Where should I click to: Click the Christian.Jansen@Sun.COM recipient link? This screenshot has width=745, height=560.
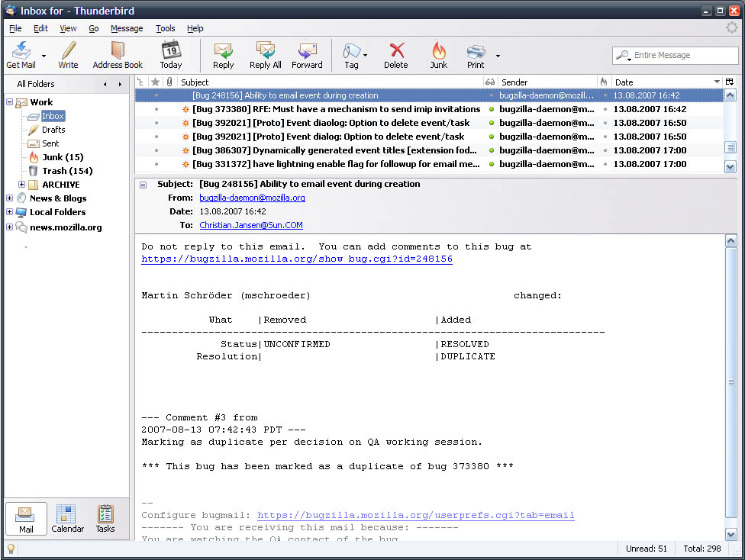[x=251, y=225]
